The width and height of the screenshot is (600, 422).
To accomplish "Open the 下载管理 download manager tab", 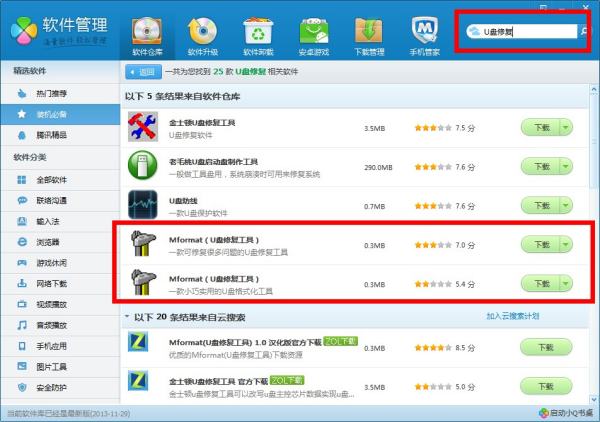I will pos(369,37).
